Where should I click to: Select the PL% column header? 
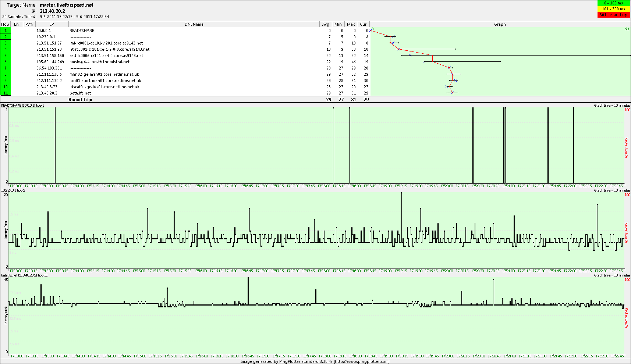point(29,24)
